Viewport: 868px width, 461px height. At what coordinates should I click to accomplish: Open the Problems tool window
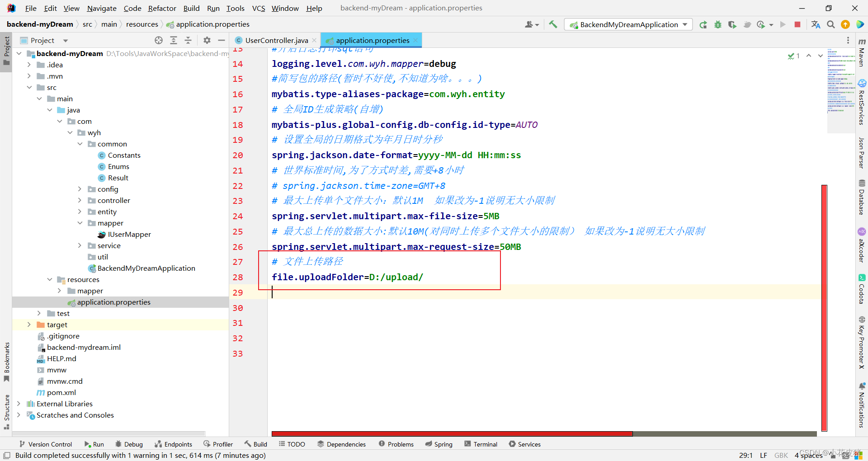[396, 444]
